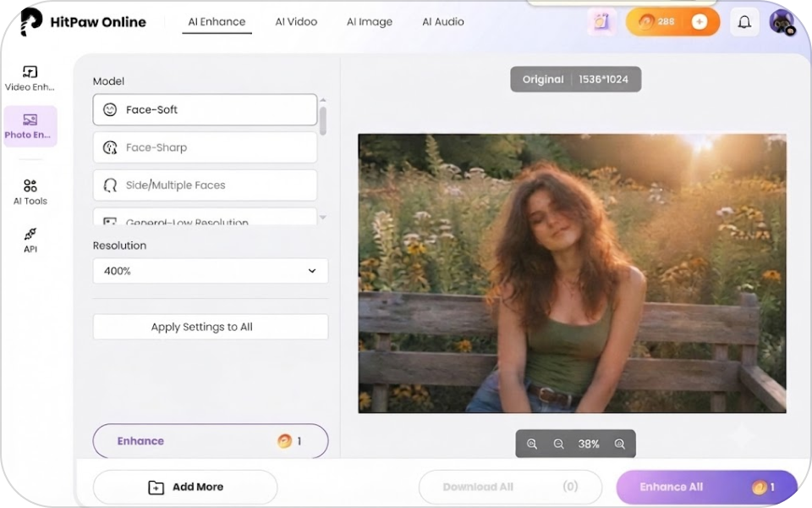The height and width of the screenshot is (508, 812).
Task: Open notifications bell
Action: coord(744,22)
